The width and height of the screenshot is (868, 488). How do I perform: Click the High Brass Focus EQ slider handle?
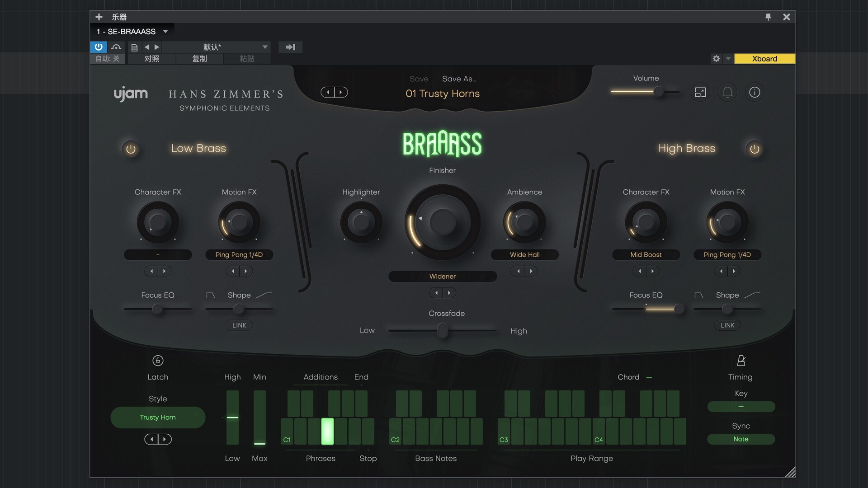click(679, 309)
